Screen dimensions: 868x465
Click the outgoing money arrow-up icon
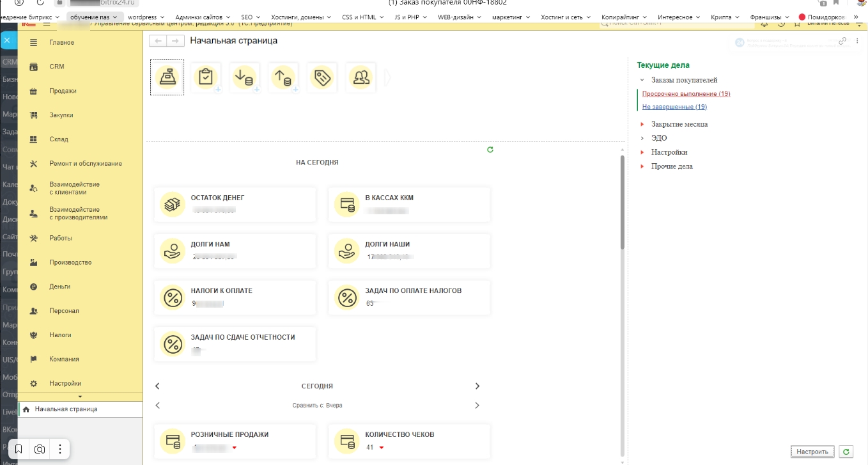pyautogui.click(x=283, y=77)
